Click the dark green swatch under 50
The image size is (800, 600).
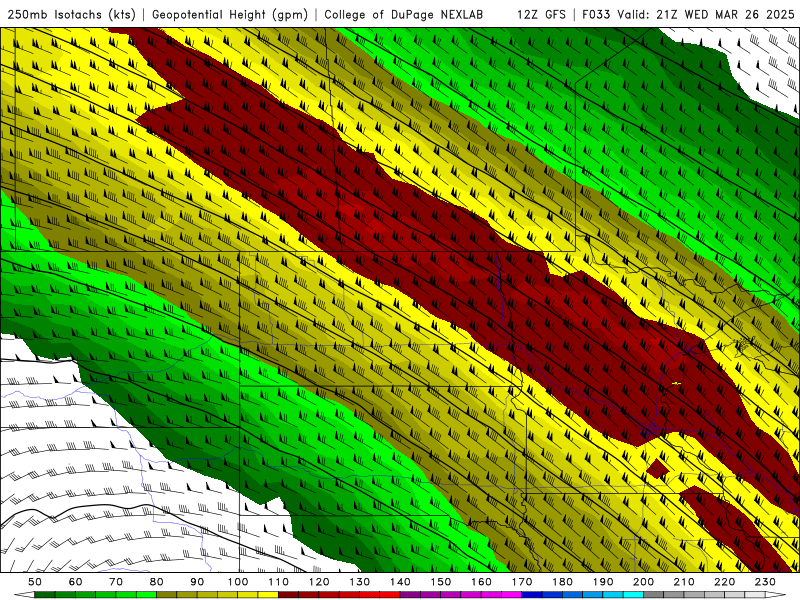45,596
